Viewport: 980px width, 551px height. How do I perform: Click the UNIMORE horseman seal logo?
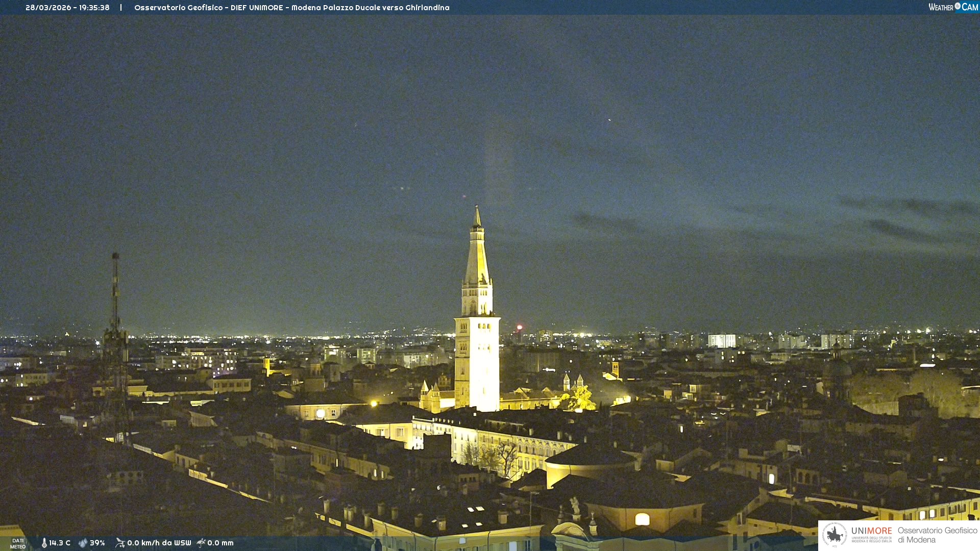(x=835, y=535)
